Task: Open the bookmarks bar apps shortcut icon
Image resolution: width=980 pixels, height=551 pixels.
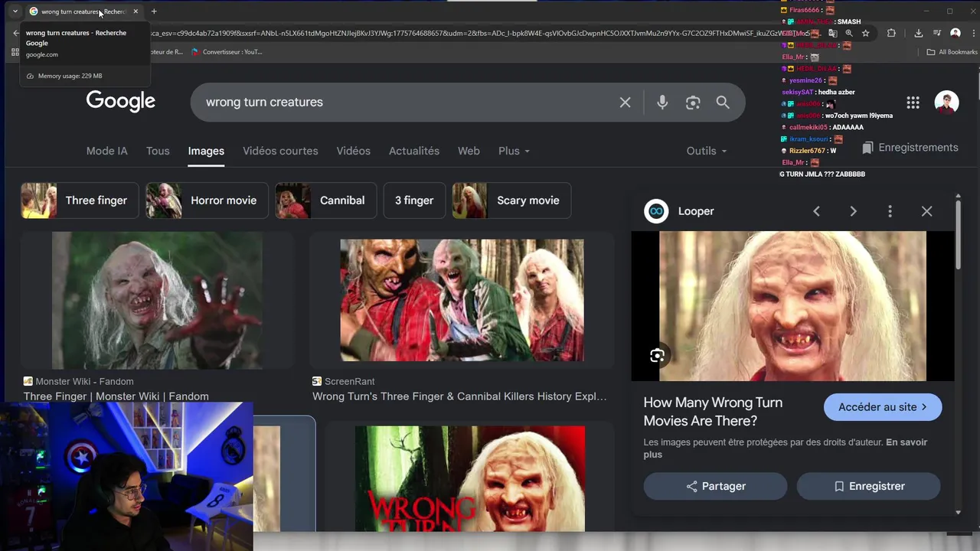Action: (15, 52)
